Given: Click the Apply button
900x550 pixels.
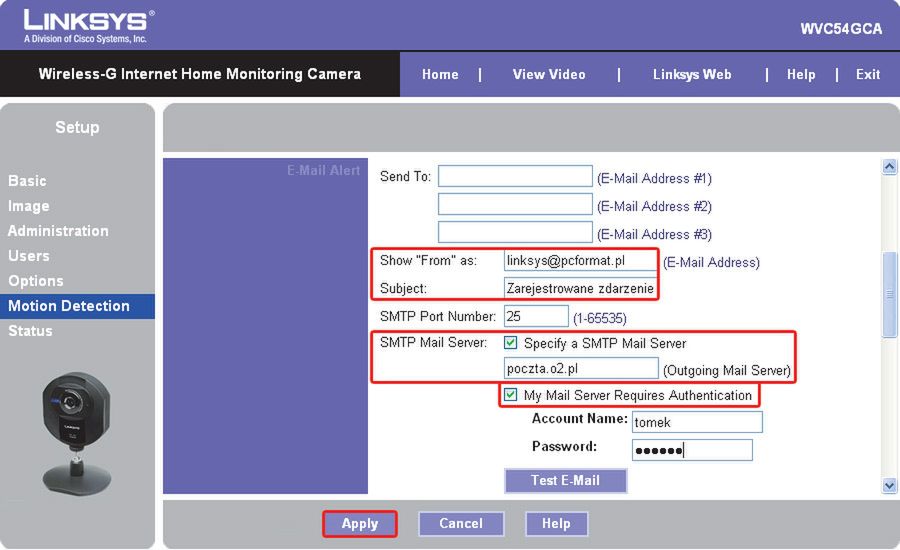Looking at the screenshot, I should pos(359,524).
